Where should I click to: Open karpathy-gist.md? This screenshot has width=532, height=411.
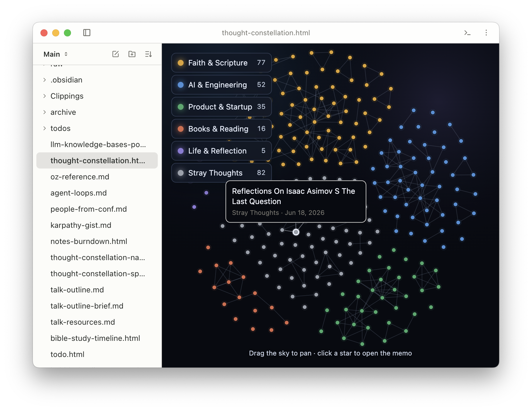pos(97,225)
